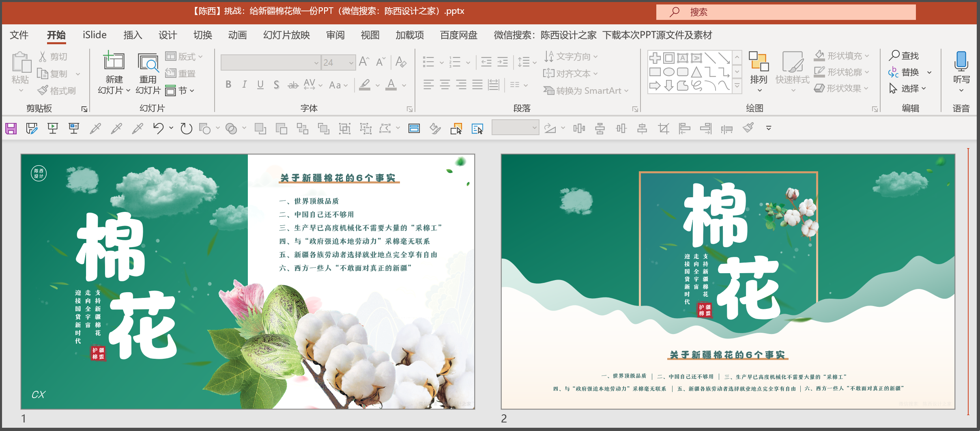Image resolution: width=980 pixels, height=431 pixels.
Task: Click the purple Save icon in quick access toolbar
Action: coord(11,129)
